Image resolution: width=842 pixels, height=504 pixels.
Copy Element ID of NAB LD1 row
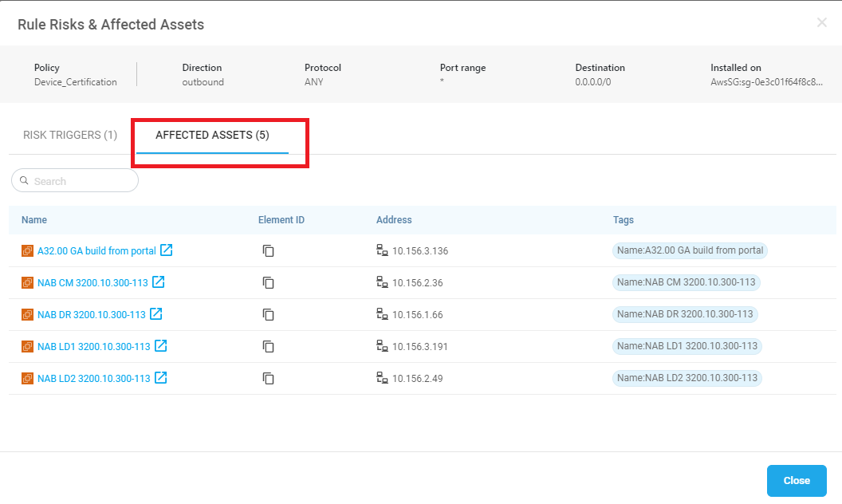(268, 347)
